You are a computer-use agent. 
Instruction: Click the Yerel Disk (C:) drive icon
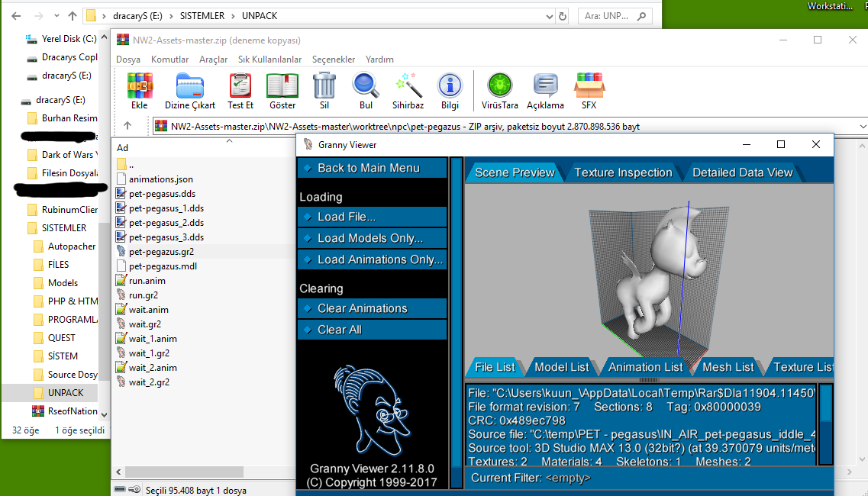(31, 39)
